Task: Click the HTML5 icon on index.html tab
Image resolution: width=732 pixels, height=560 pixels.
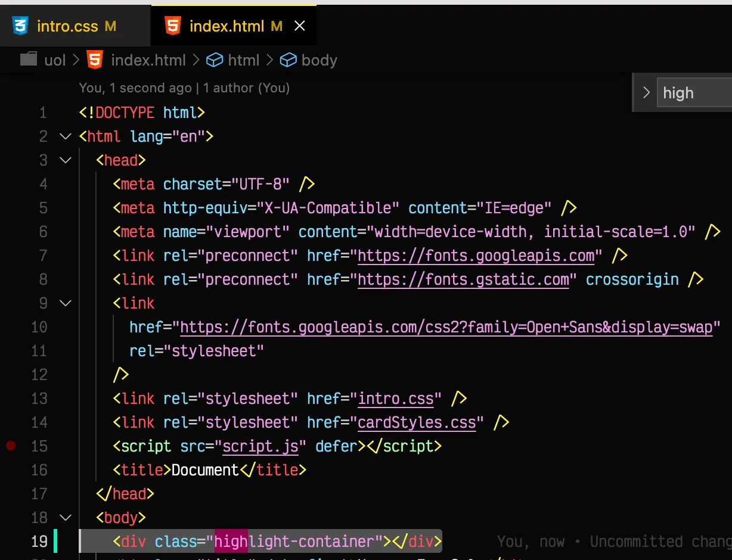Action: point(173,26)
